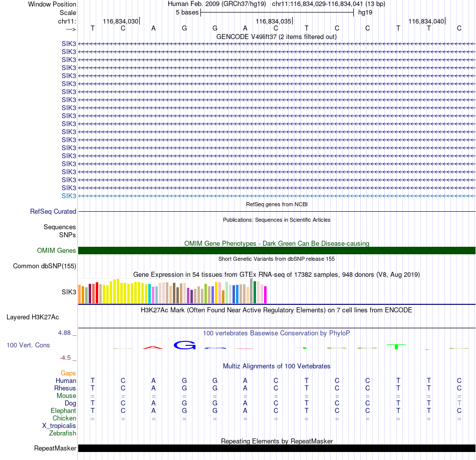The height and width of the screenshot is (460, 476).
Task: Click the -4.5 PhyloP lower scale value
Action: point(65,358)
